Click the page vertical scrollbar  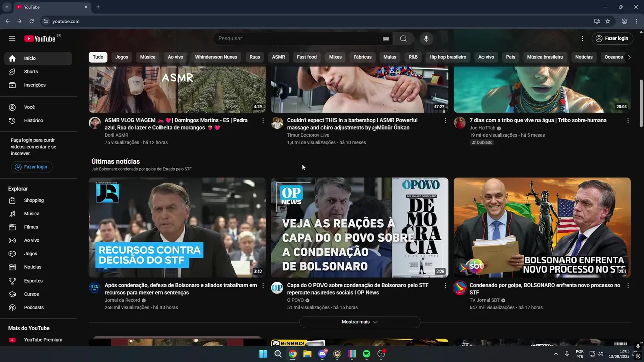pyautogui.click(x=640, y=103)
